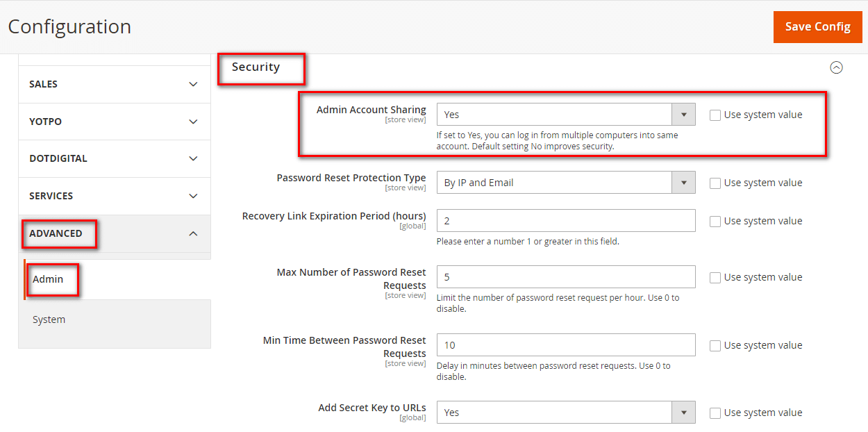Click Save Config
The height and width of the screenshot is (432, 868).
[x=817, y=26]
